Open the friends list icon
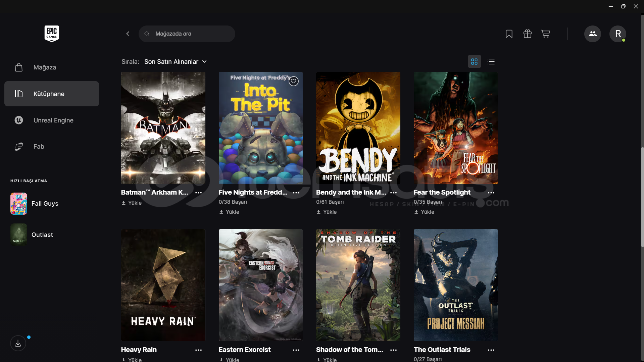Viewport: 644px width, 362px height. pos(593,34)
